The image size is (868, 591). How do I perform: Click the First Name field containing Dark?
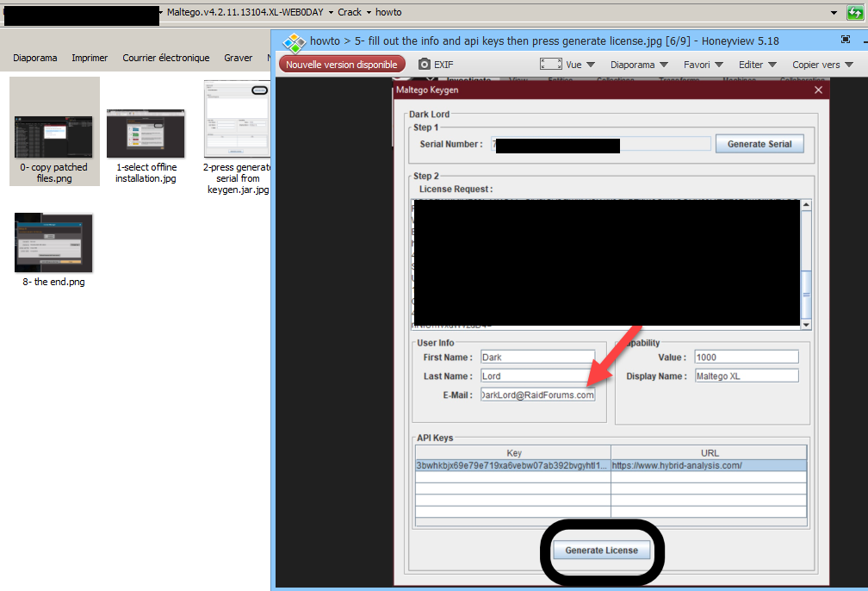click(537, 358)
